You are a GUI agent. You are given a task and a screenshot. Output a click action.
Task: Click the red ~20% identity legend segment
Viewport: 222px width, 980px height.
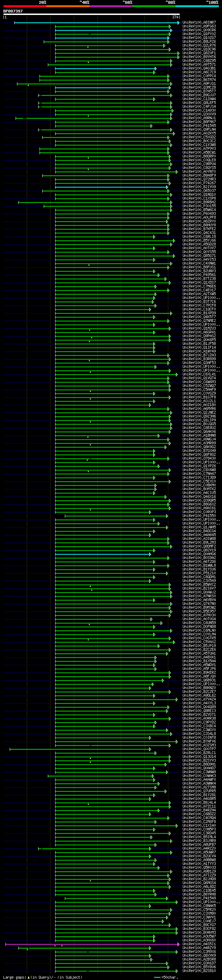pos(25,6)
